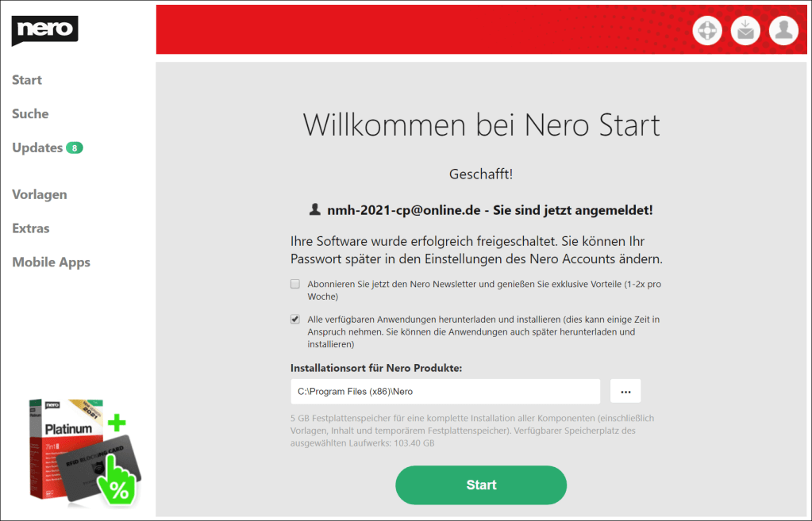Image resolution: width=812 pixels, height=521 pixels.
Task: Open the lifebuoy help icon
Action: pos(707,30)
